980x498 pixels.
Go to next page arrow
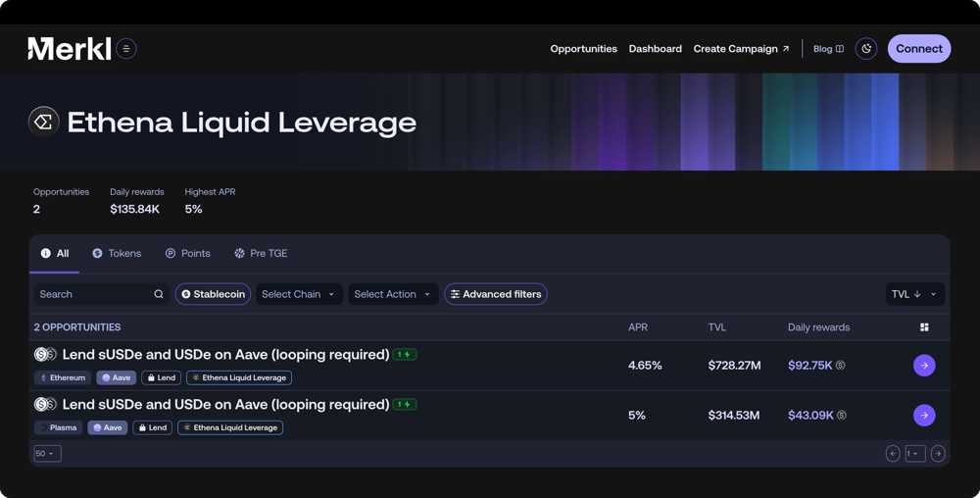[938, 454]
